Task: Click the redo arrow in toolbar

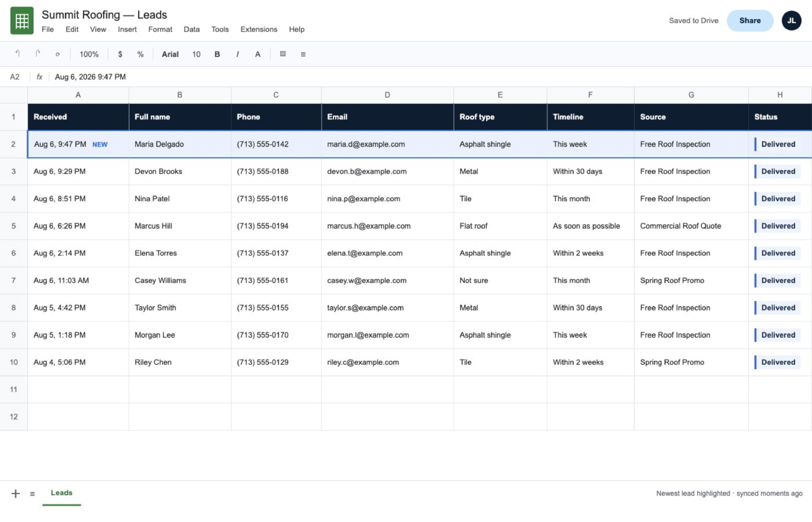Action: (x=38, y=54)
